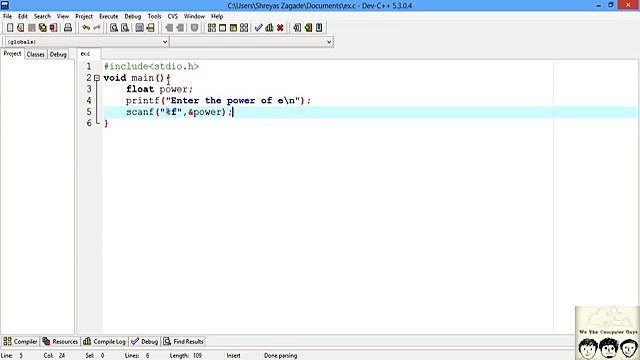This screenshot has height=360, width=640.
Task: Open the CVS menu
Action: [173, 16]
